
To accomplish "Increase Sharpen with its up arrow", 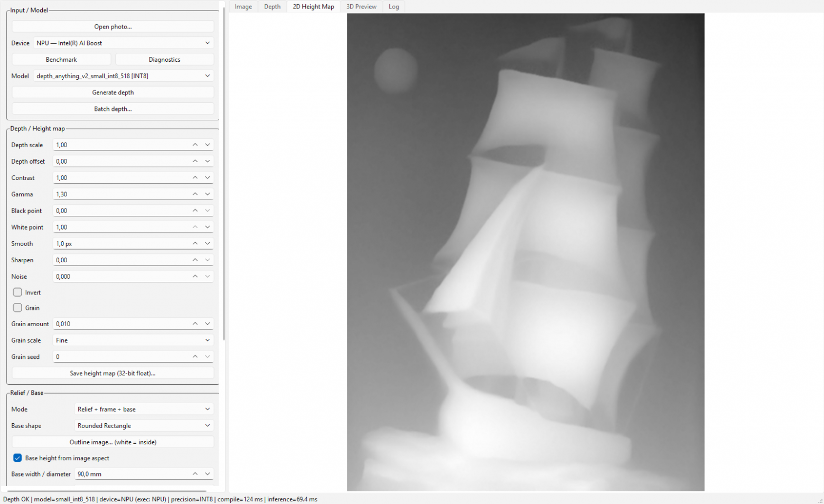I will (x=195, y=260).
